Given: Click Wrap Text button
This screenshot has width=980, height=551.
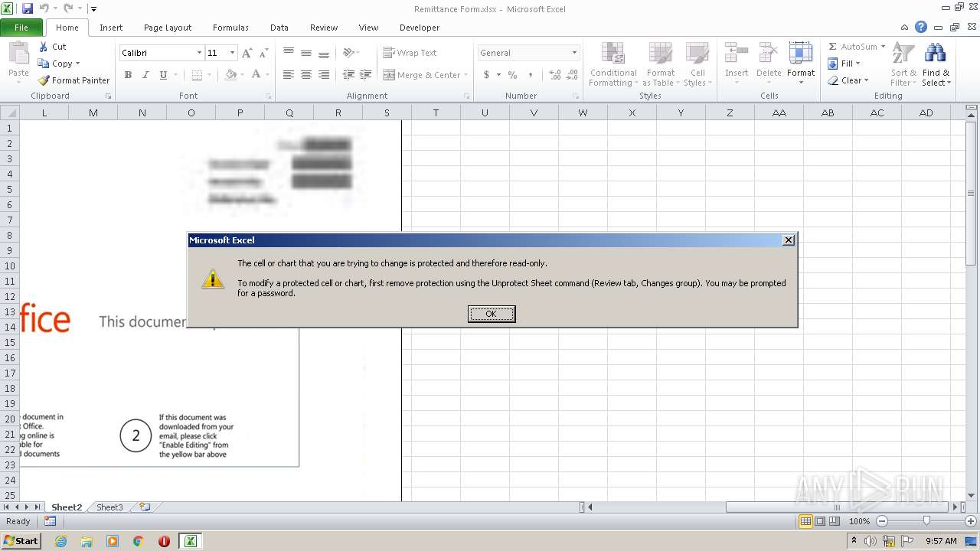Looking at the screenshot, I should tap(410, 53).
